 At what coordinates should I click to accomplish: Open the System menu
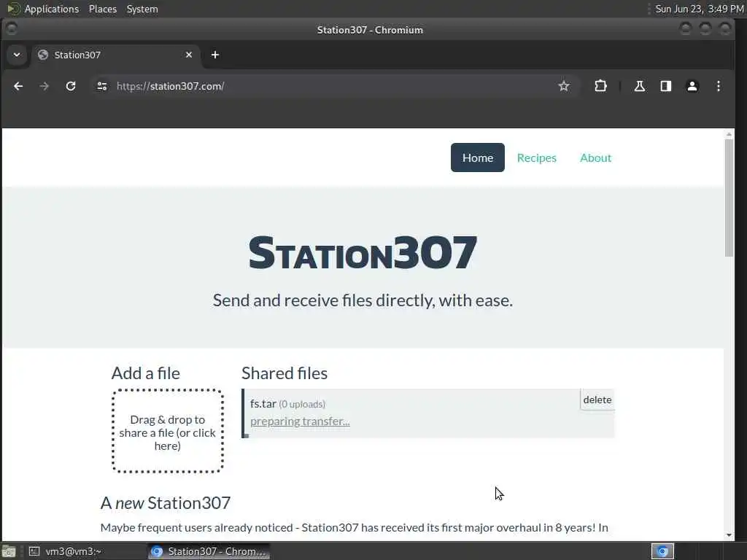pos(142,9)
